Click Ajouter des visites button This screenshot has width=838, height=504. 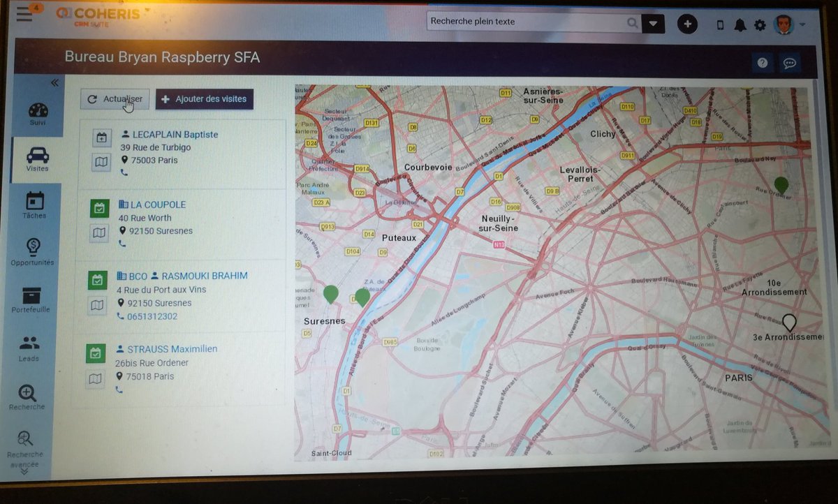(205, 99)
